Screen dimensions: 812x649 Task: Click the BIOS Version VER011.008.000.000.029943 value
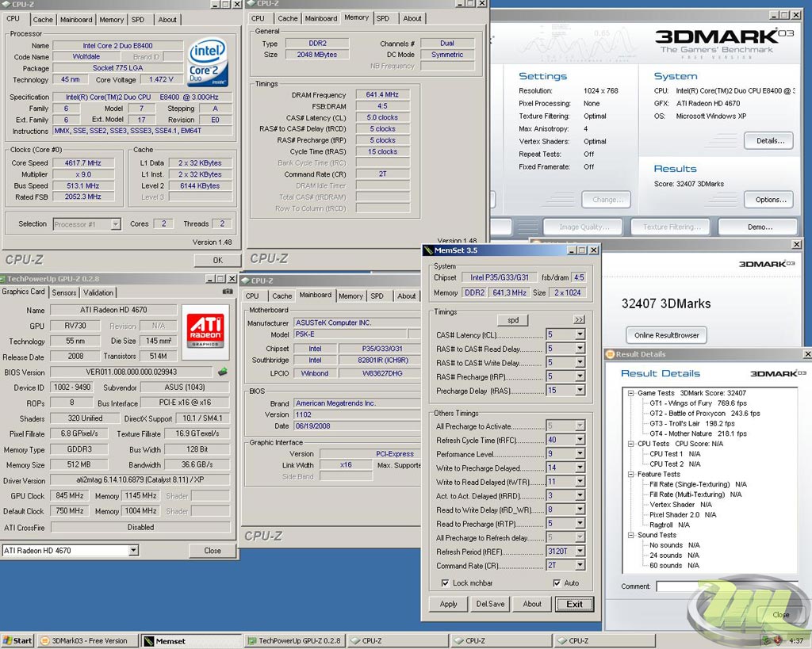(132, 372)
